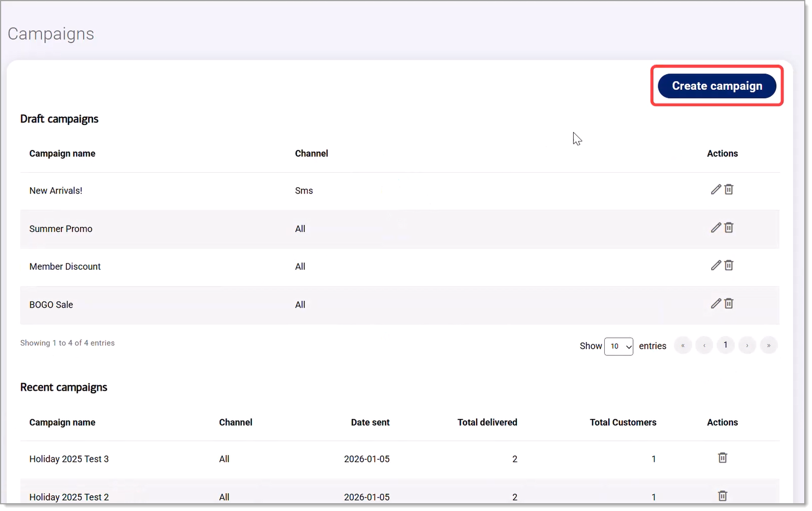Edit the BOGO Sale draft campaign

(x=716, y=303)
